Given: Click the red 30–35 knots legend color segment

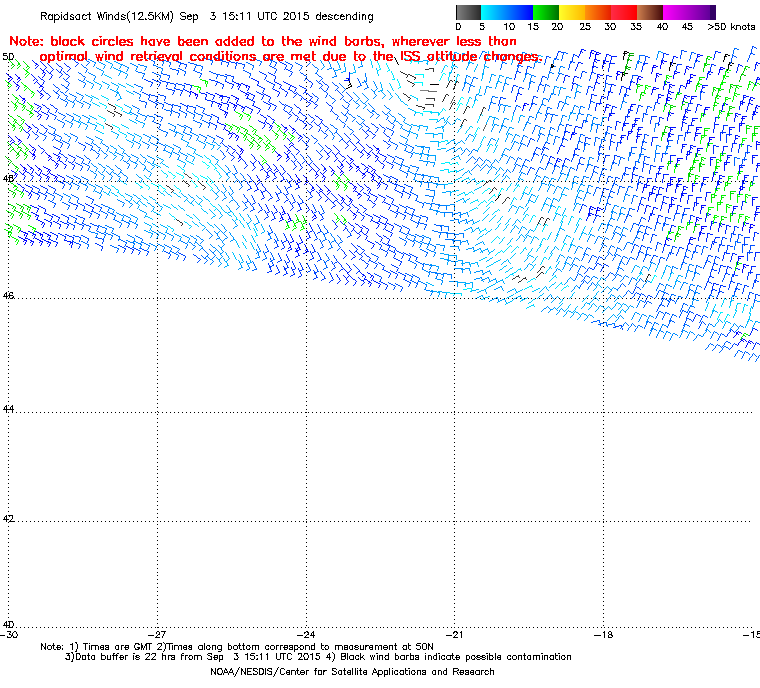Looking at the screenshot, I should coord(624,12).
